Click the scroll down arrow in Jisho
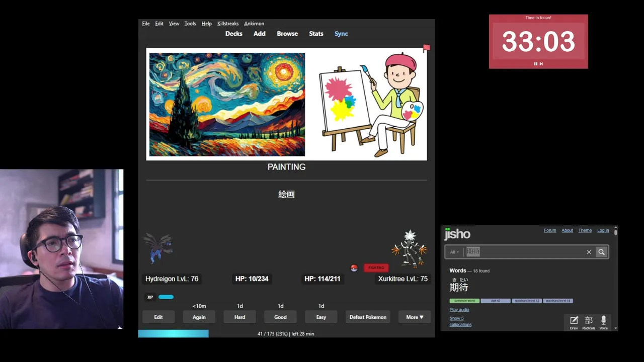Screen dimensions: 644x362 [616, 328]
